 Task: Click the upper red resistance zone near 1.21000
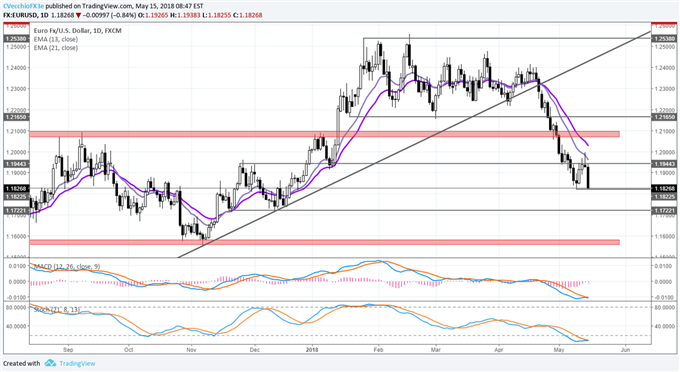(x=324, y=134)
